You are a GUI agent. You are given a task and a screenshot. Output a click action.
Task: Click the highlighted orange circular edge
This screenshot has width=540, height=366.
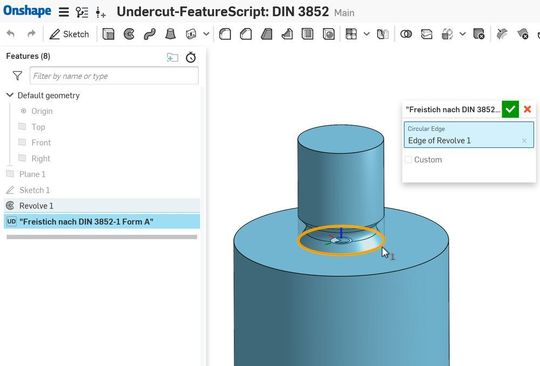click(x=341, y=254)
